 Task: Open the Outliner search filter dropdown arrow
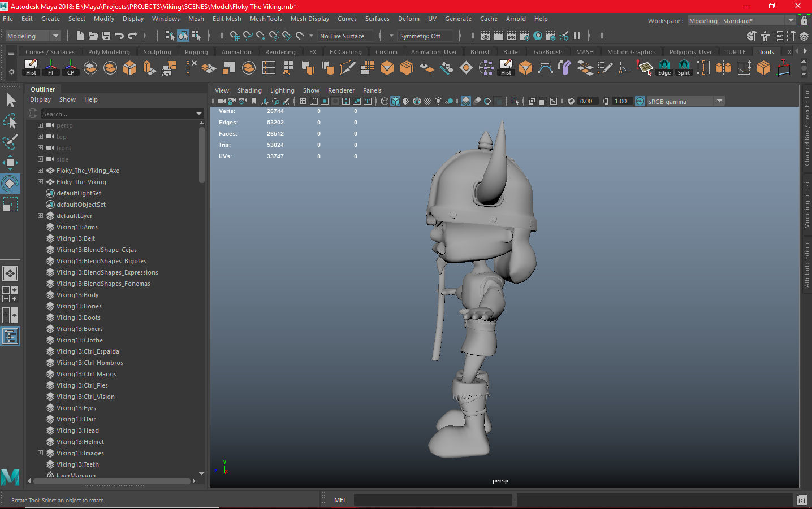[199, 114]
